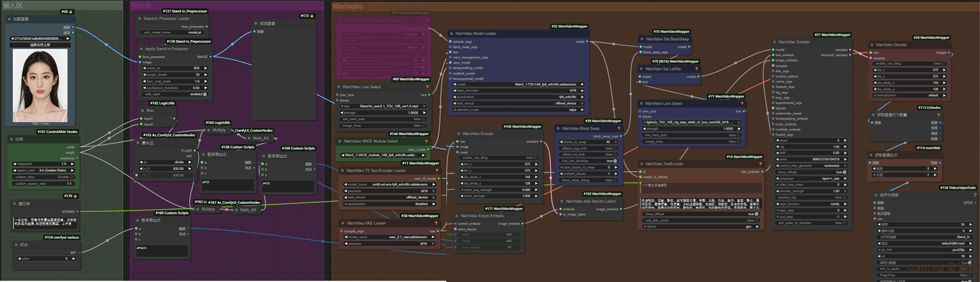Screen dimensions: 980x282
Task: Click the orange help icon on WanVideo Lora Select #69
Action: (428, 87)
